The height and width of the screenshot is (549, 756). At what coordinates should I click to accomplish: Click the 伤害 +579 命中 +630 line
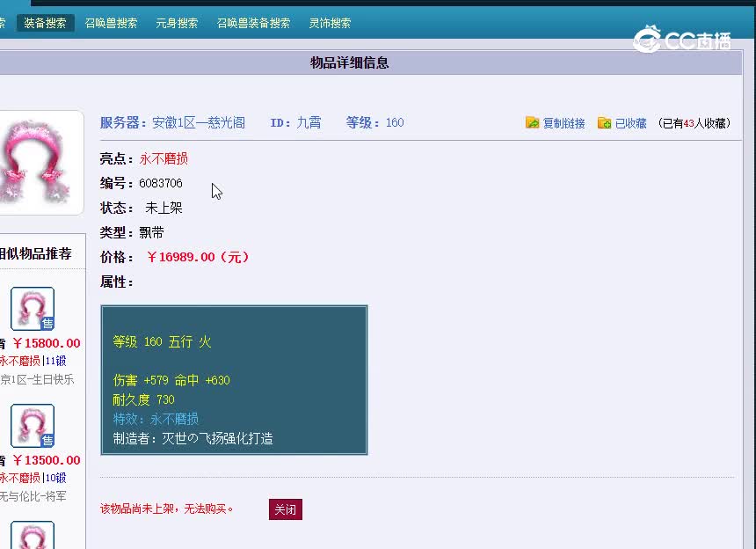171,380
